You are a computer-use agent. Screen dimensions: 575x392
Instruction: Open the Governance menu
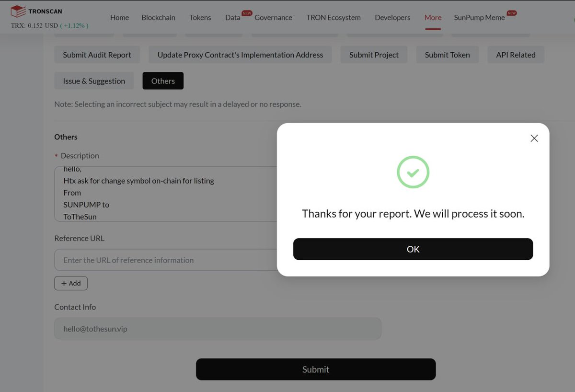click(x=273, y=17)
